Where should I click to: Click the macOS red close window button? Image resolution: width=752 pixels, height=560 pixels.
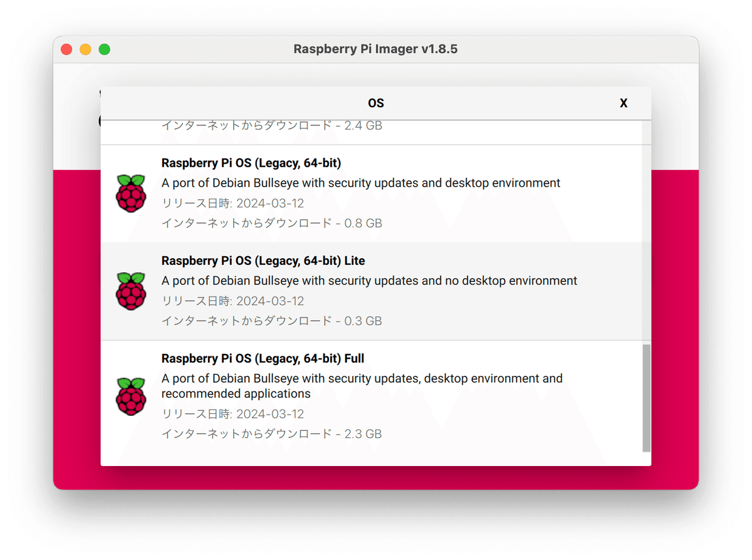click(x=66, y=49)
